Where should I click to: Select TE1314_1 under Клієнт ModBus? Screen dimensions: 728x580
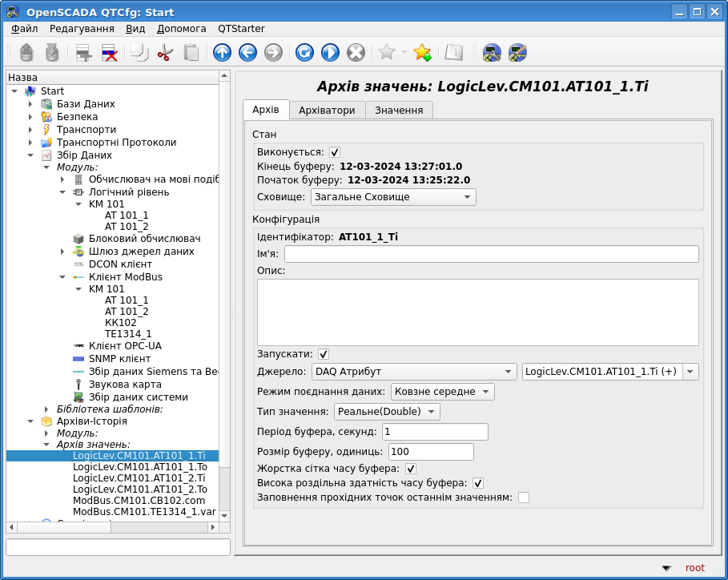pyautogui.click(x=128, y=334)
